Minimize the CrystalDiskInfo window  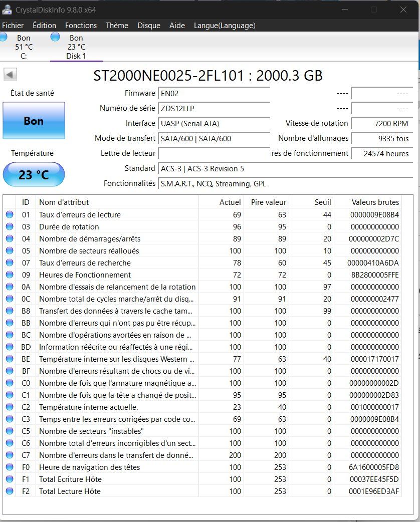coord(345,10)
